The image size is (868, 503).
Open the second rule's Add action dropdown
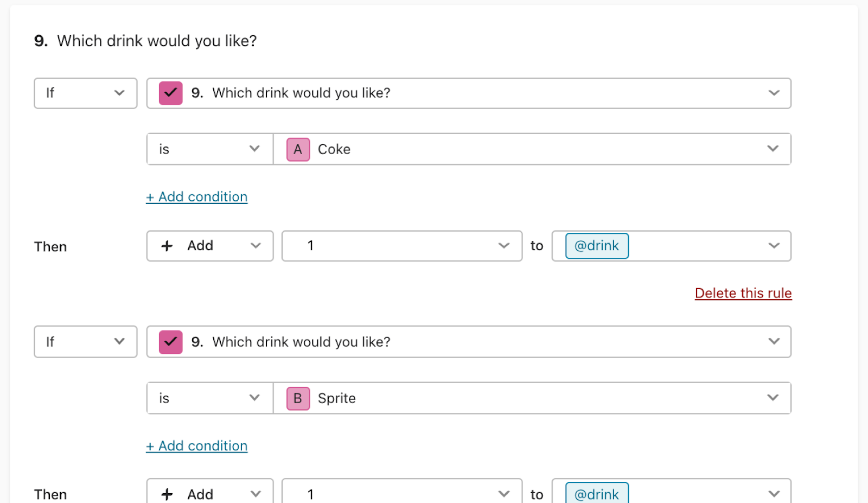coord(210,492)
